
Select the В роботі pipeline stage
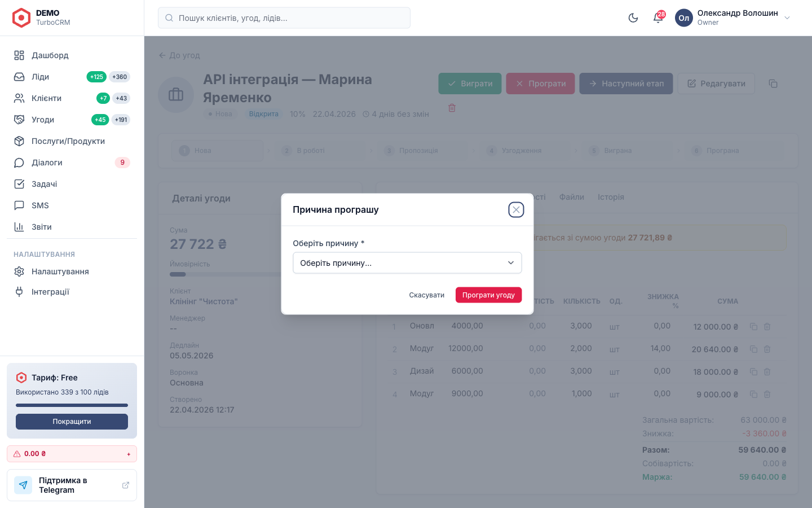pyautogui.click(x=320, y=151)
